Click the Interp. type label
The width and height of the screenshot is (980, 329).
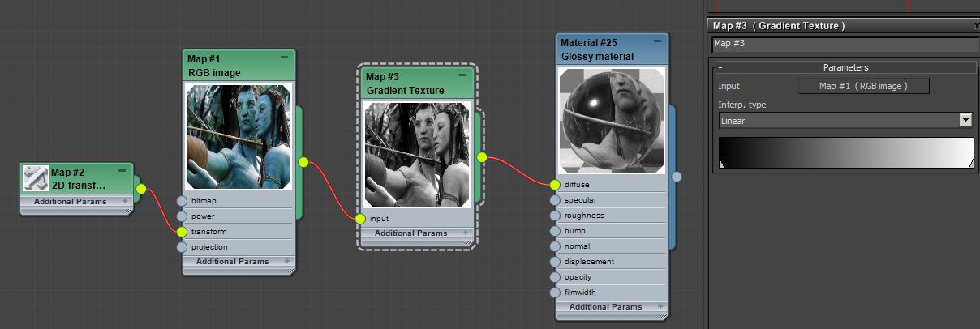point(742,105)
